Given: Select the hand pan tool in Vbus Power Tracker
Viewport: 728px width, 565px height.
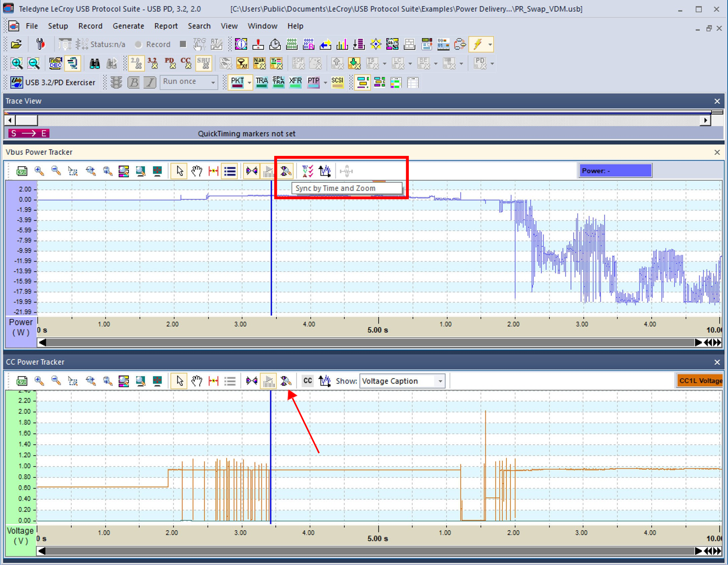Looking at the screenshot, I should [x=197, y=171].
